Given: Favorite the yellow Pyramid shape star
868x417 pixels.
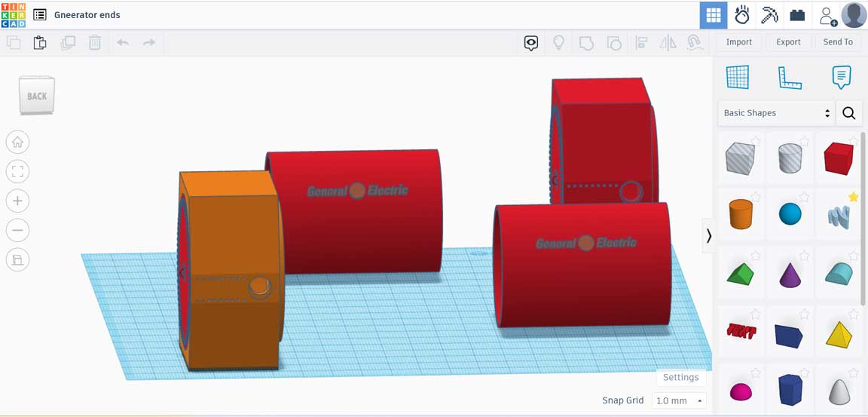Looking at the screenshot, I should (853, 314).
